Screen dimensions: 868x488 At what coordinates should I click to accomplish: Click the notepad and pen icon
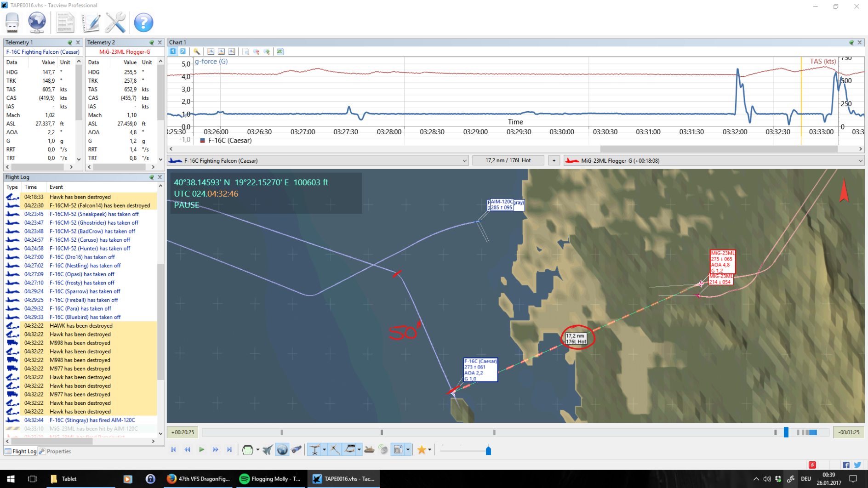pos(91,22)
